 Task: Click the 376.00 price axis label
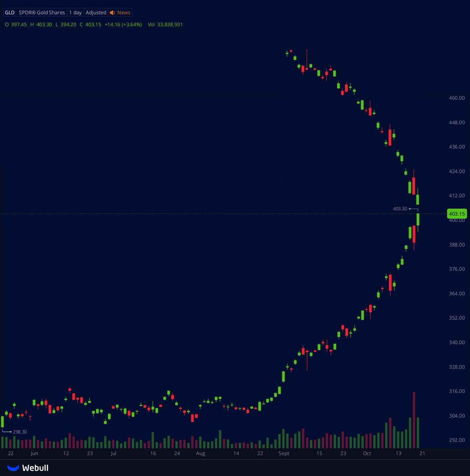point(457,269)
